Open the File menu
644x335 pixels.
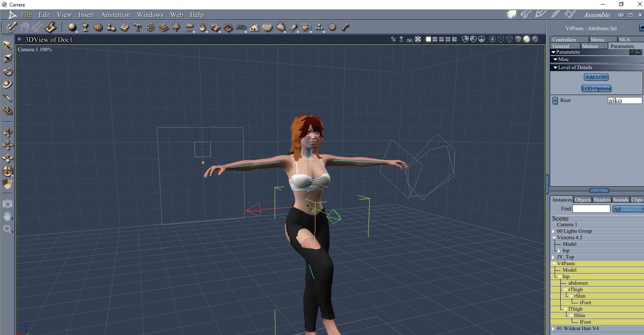[x=26, y=15]
